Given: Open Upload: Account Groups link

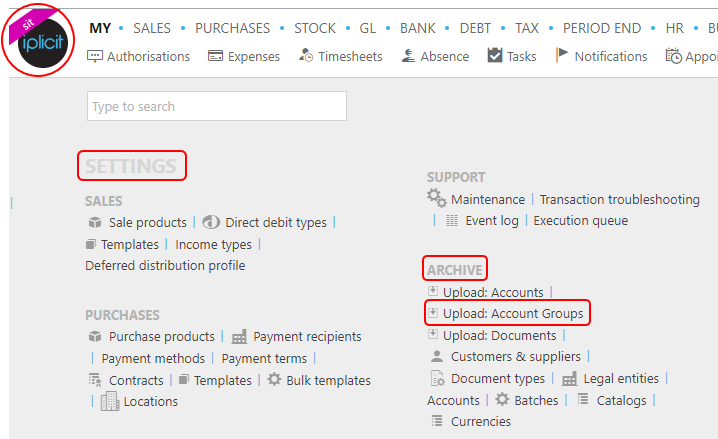Looking at the screenshot, I should [513, 314].
